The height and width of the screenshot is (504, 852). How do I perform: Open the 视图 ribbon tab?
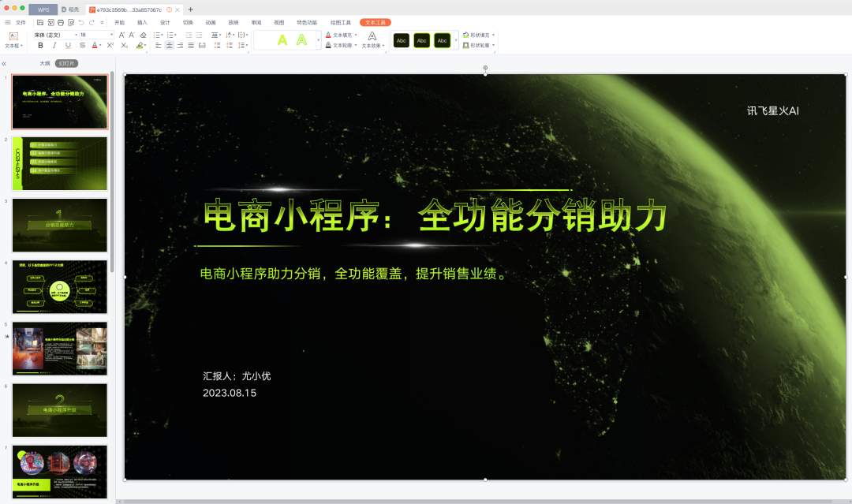[278, 22]
